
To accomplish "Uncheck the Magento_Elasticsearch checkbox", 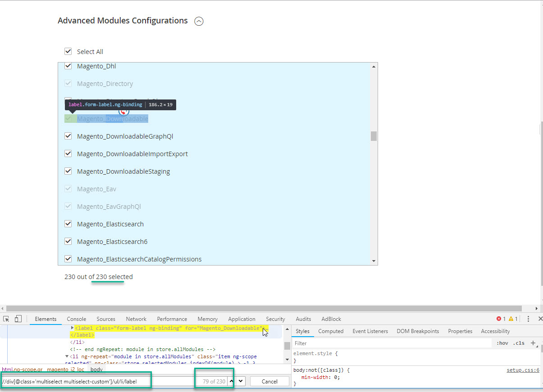I will (x=68, y=224).
